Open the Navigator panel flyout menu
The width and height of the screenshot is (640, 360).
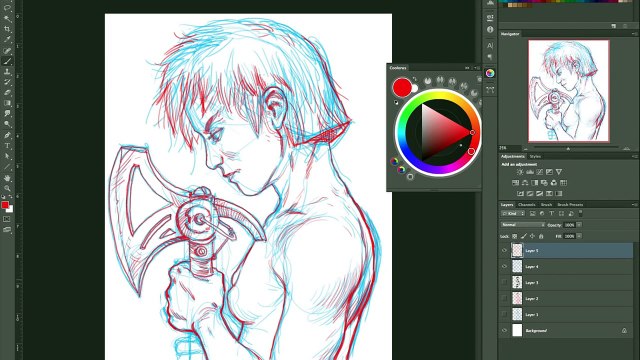point(634,34)
